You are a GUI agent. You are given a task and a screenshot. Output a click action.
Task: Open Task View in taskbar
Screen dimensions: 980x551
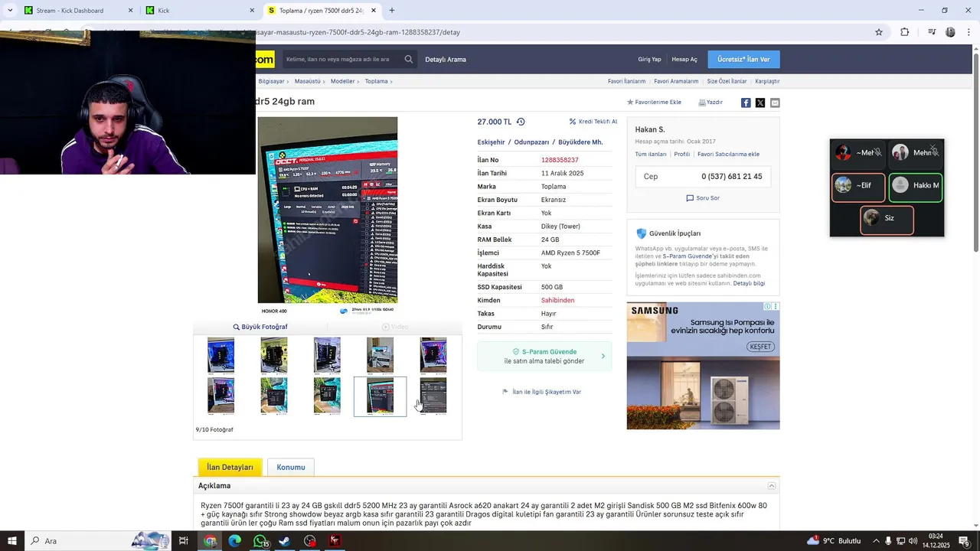184,541
